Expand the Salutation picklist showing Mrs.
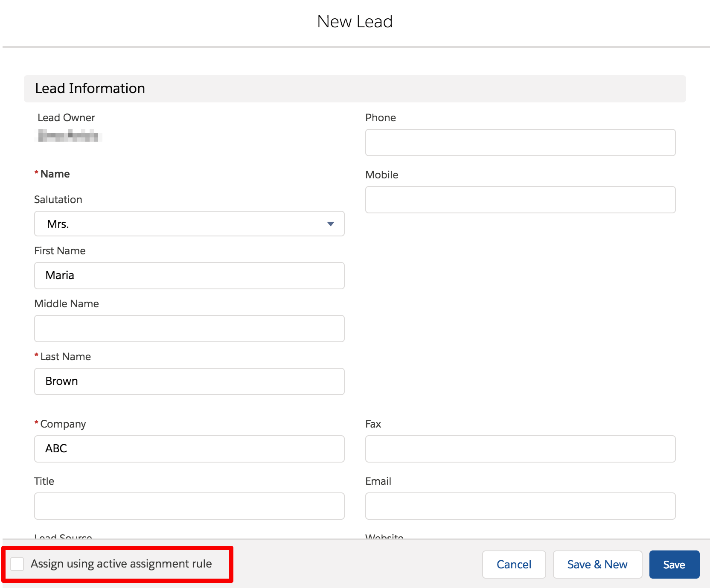Viewport: 710px width, 588px height. pos(189,224)
